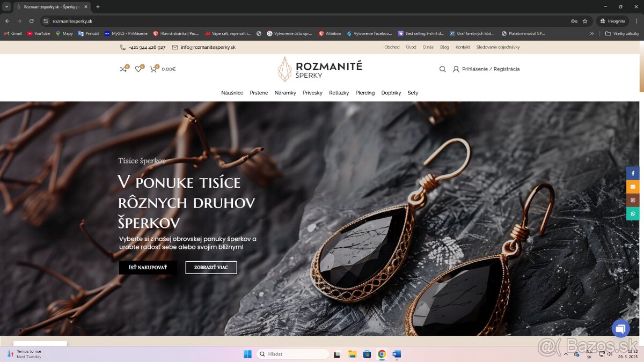Click the ZOBRAZIŤ VIAC button

coord(211,268)
